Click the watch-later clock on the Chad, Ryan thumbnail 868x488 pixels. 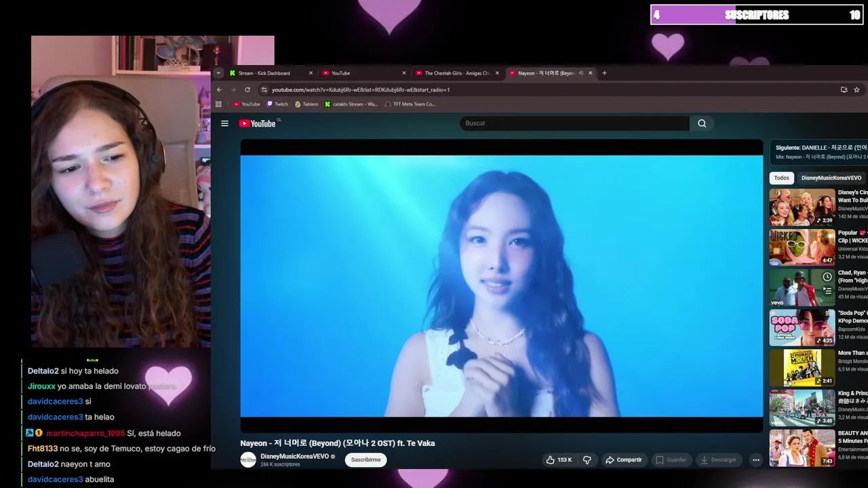click(827, 277)
